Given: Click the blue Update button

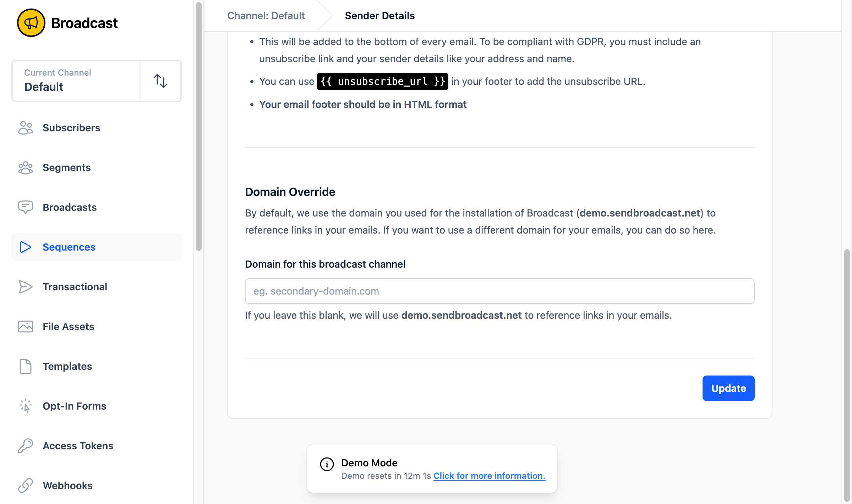Looking at the screenshot, I should pyautogui.click(x=728, y=388).
